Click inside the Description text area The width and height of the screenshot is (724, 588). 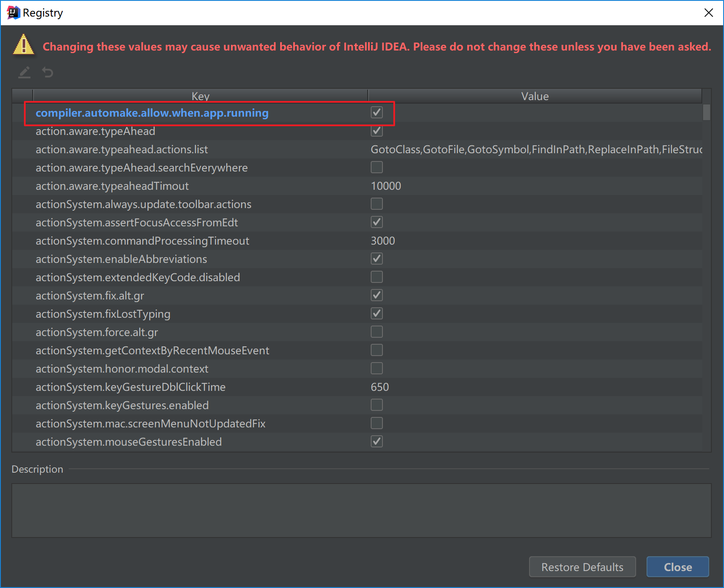click(362, 511)
